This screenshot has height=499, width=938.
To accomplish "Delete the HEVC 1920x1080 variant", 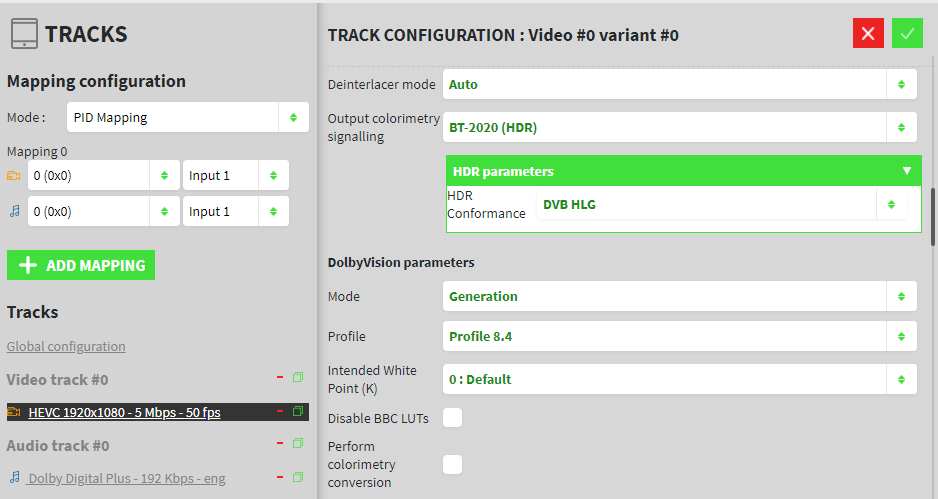I will click(x=281, y=412).
